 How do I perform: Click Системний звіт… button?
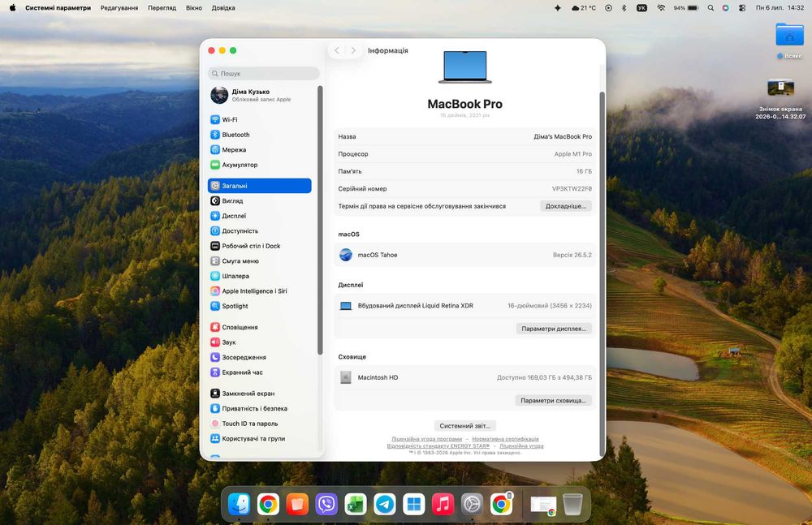coord(464,425)
